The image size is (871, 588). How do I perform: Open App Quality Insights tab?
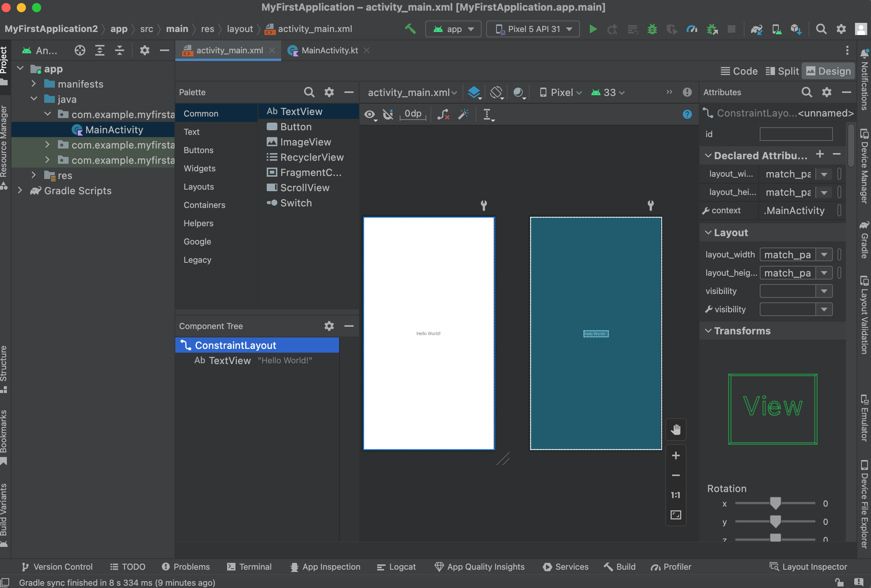pyautogui.click(x=479, y=567)
